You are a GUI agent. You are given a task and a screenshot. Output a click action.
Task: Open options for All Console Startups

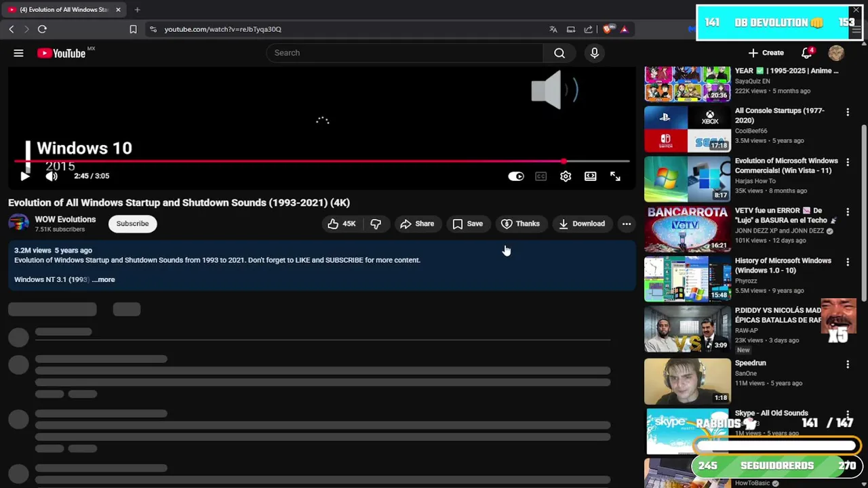[x=848, y=112]
